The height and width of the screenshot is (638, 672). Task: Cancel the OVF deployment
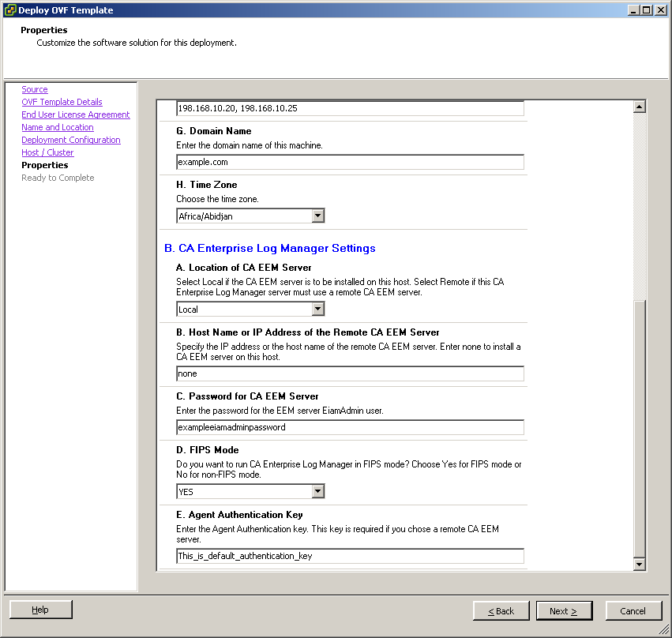click(633, 610)
